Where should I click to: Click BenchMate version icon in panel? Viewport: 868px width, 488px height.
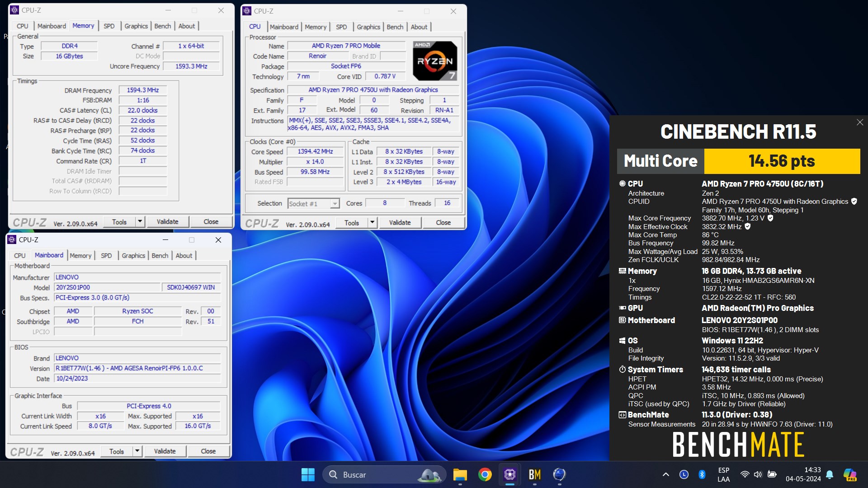tap(623, 414)
